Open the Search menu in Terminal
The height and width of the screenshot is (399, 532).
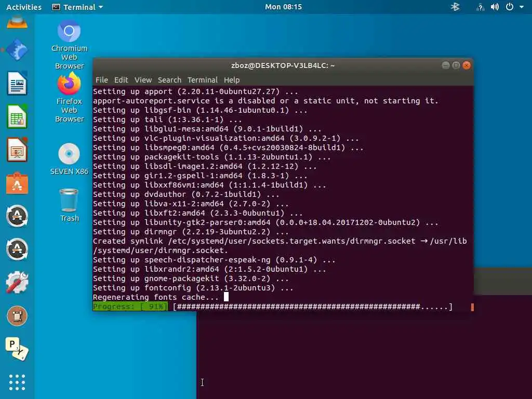169,80
